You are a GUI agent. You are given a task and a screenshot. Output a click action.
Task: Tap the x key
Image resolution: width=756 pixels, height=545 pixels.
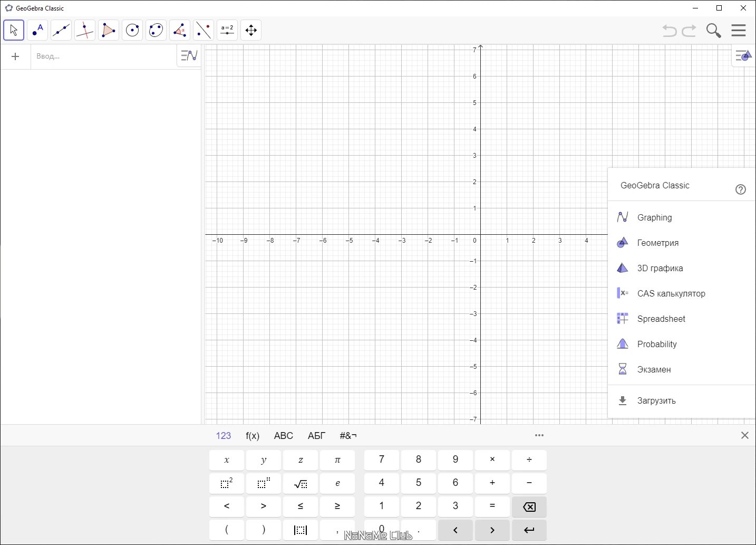(227, 460)
